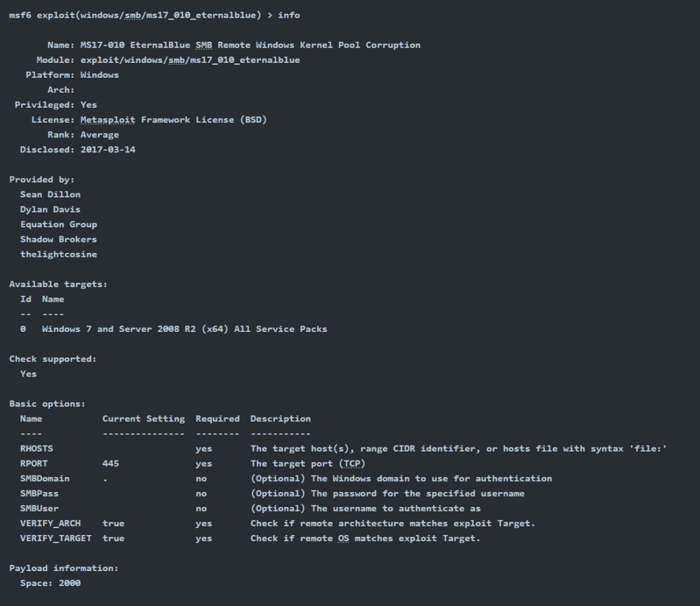
Task: Click the author name Sean Dillon
Action: tap(51, 195)
